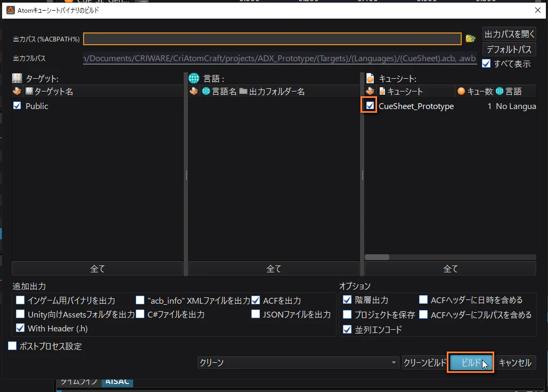This screenshot has width=548, height=392.
Task: Click the filter icon in cue sheet column header
Action: point(370,91)
